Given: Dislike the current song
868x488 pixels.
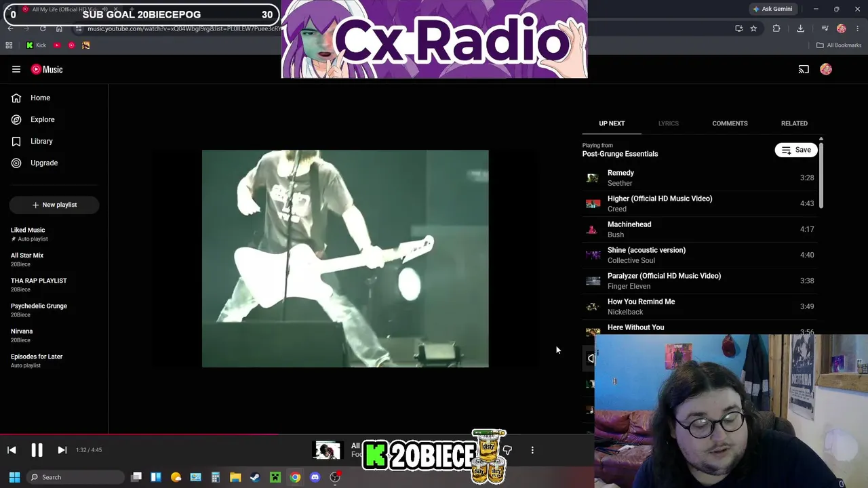Looking at the screenshot, I should (507, 450).
